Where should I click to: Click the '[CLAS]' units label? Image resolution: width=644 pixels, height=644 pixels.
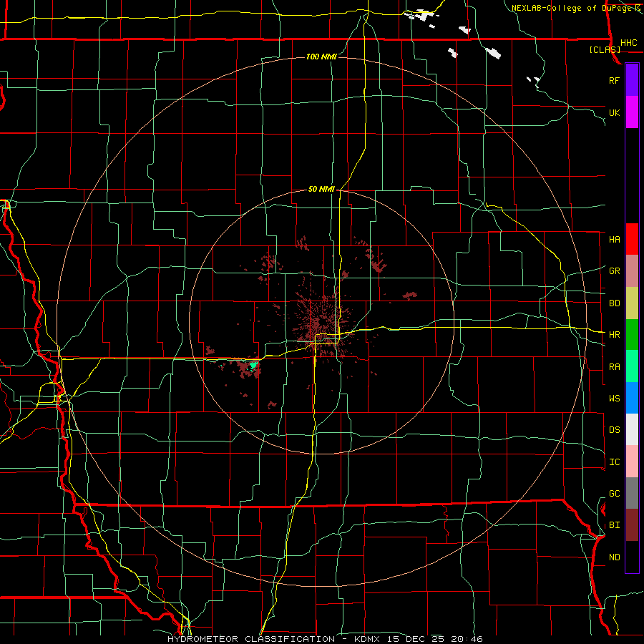pyautogui.click(x=605, y=49)
